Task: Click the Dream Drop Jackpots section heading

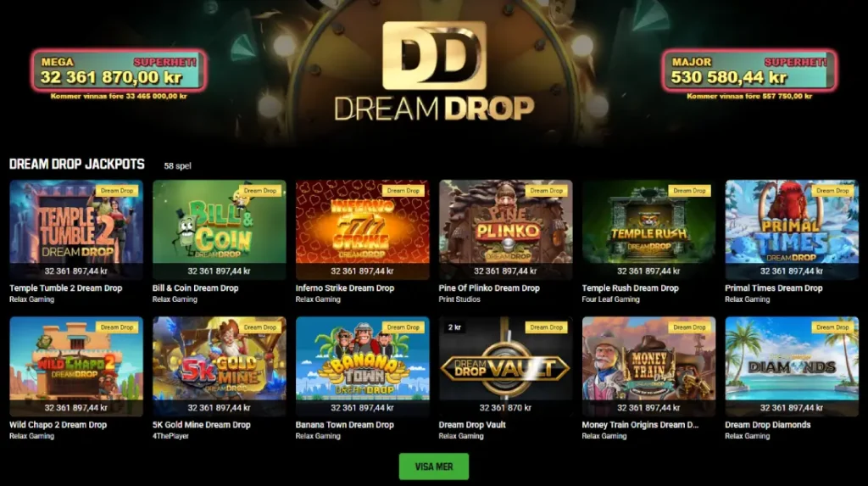Action: click(77, 165)
